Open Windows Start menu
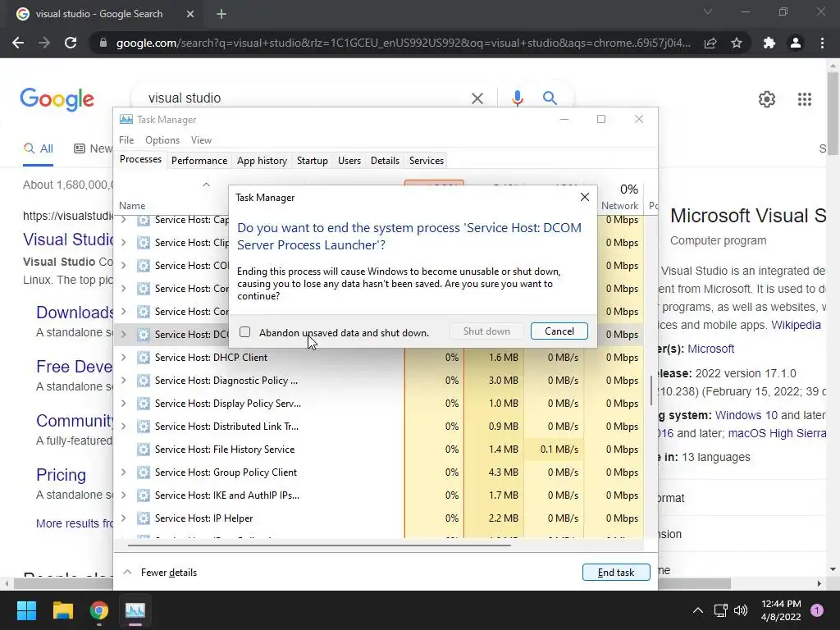 pyautogui.click(x=26, y=610)
